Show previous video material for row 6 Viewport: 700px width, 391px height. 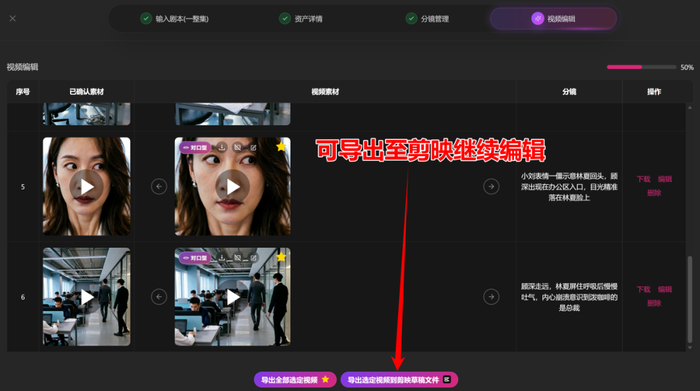159,296
